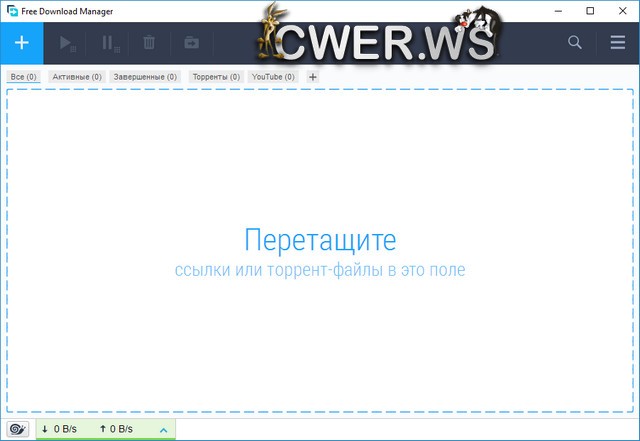Click the upload speed 0 B/s indicator

point(117,429)
